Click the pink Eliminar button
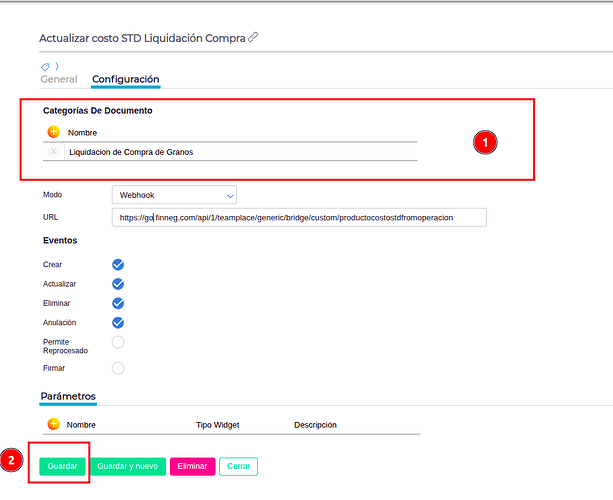Viewport: 613px width, 500px height. pyautogui.click(x=192, y=466)
